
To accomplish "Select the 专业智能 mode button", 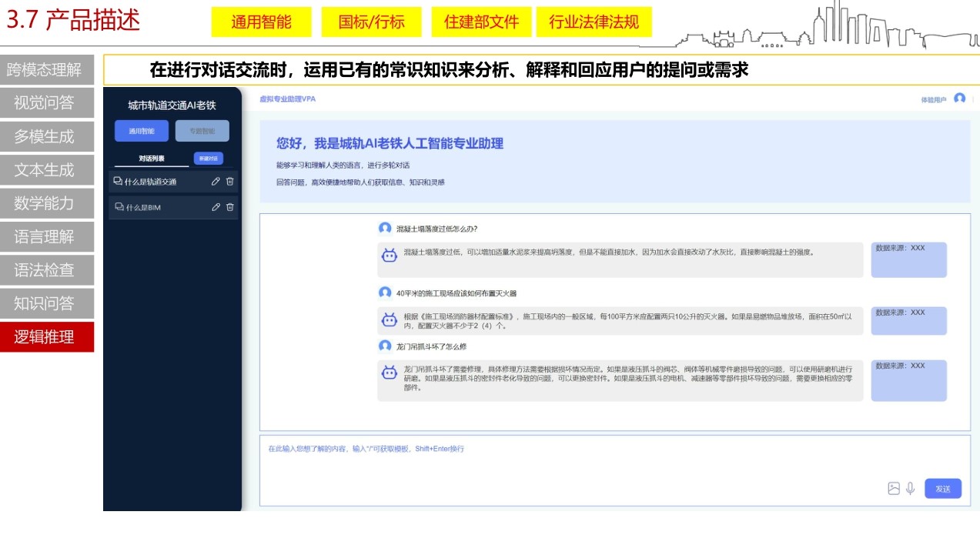I will [x=202, y=131].
